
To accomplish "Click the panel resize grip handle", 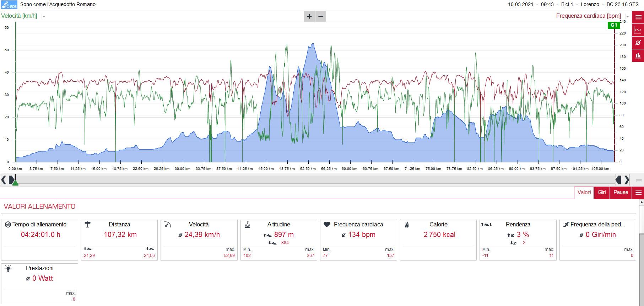I will coord(639,180).
